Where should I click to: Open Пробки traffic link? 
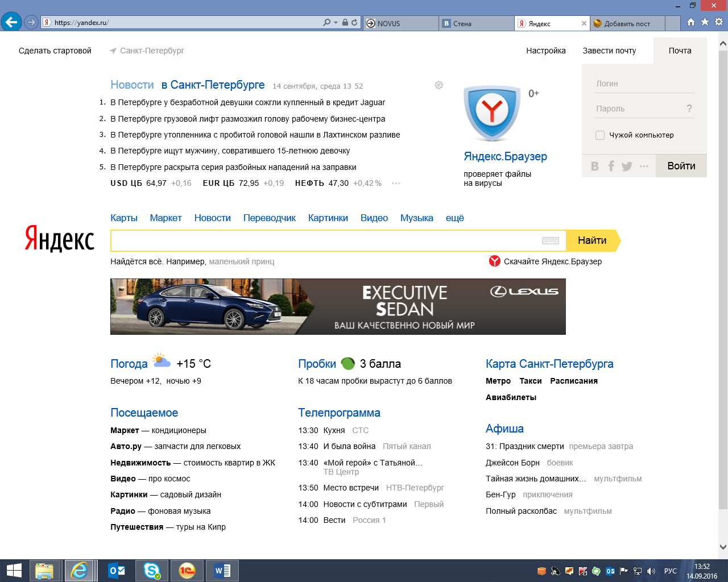(317, 364)
